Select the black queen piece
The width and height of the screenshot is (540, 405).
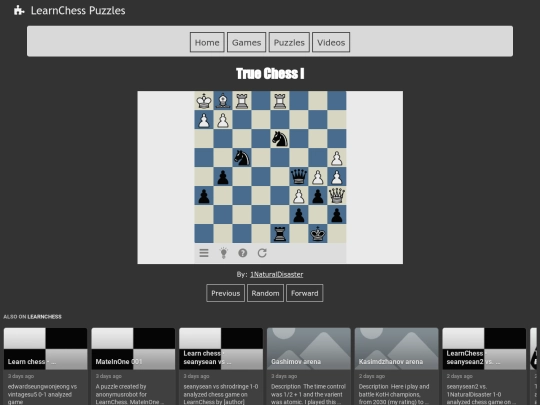tap(299, 176)
